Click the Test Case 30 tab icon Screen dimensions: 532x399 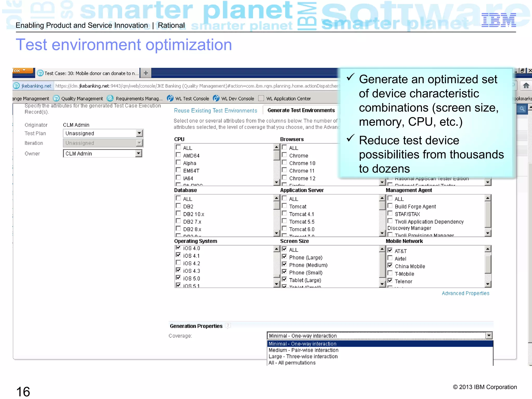pos(40,73)
